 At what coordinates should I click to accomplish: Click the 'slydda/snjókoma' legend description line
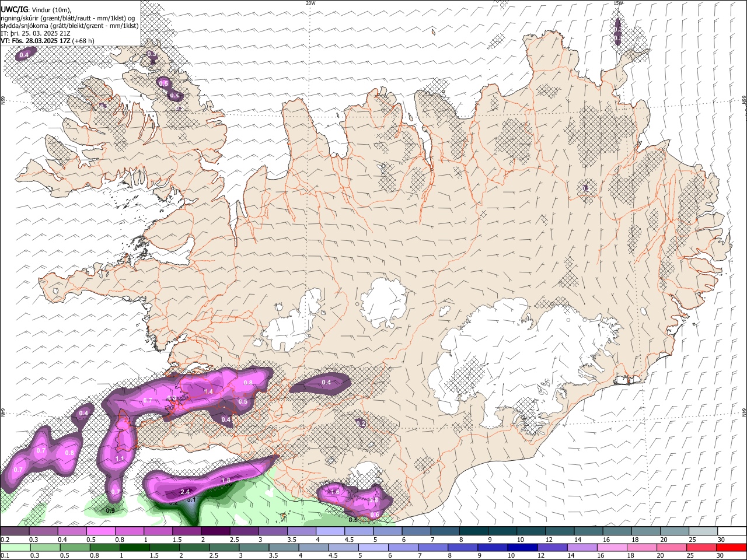(x=69, y=25)
